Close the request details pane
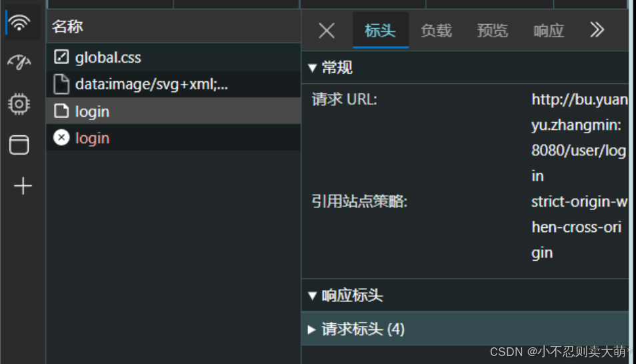The height and width of the screenshot is (364, 636). (327, 31)
